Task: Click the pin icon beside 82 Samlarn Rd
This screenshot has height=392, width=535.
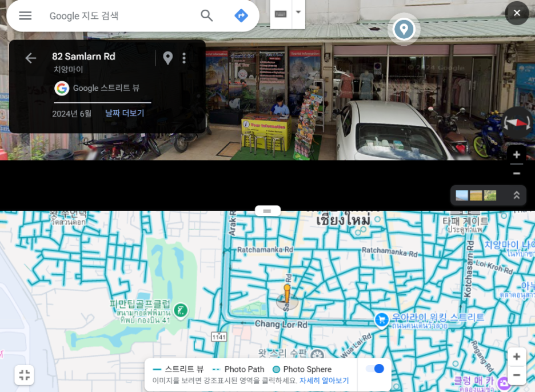Action: pos(168,58)
